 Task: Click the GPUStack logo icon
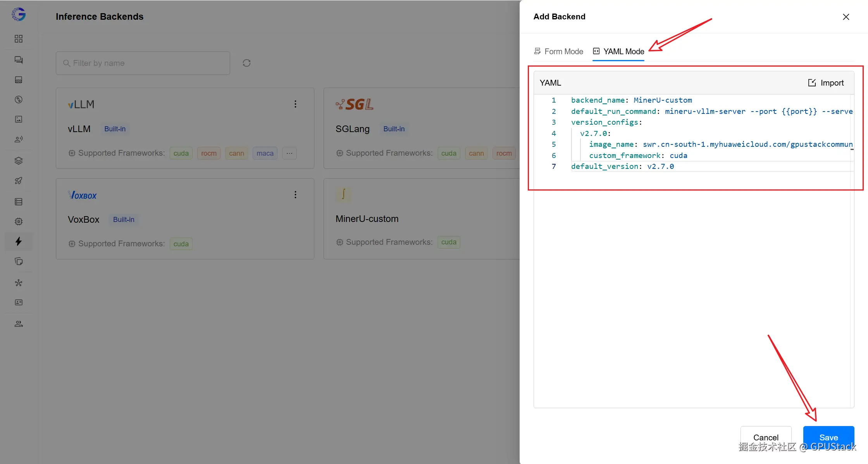(19, 15)
